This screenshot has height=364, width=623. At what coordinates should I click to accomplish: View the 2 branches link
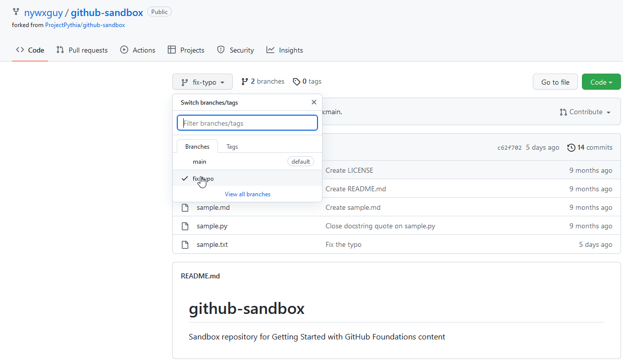pos(263,82)
